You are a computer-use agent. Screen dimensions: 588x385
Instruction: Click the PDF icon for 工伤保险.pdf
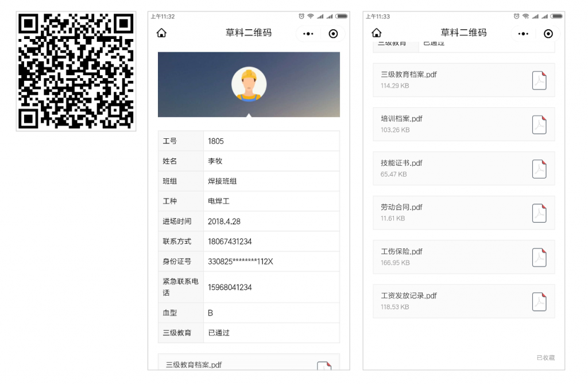tap(539, 257)
